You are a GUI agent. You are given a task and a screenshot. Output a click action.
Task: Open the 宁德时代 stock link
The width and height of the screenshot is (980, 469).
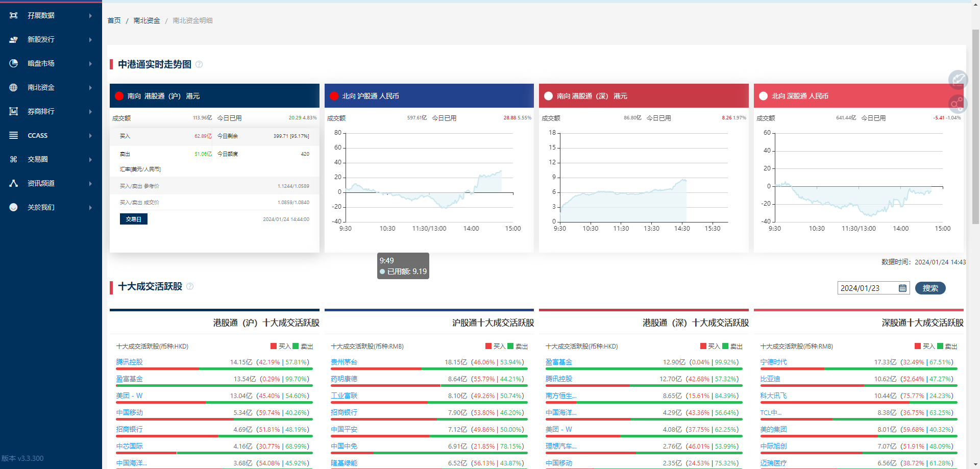tap(773, 362)
